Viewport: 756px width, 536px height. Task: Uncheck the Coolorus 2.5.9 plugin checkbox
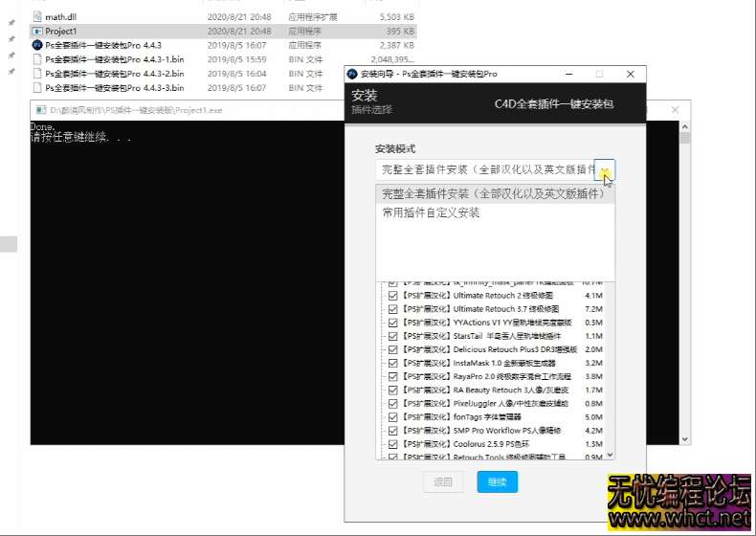click(x=392, y=444)
